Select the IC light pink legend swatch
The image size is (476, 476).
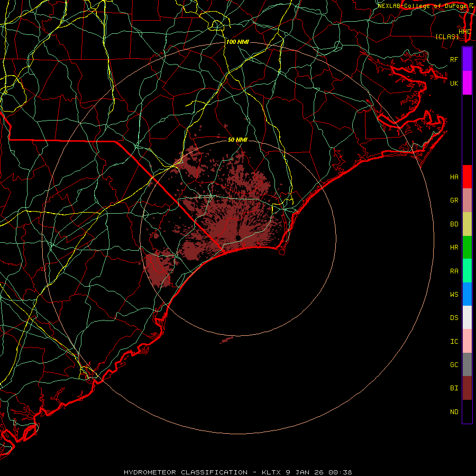tap(467, 341)
